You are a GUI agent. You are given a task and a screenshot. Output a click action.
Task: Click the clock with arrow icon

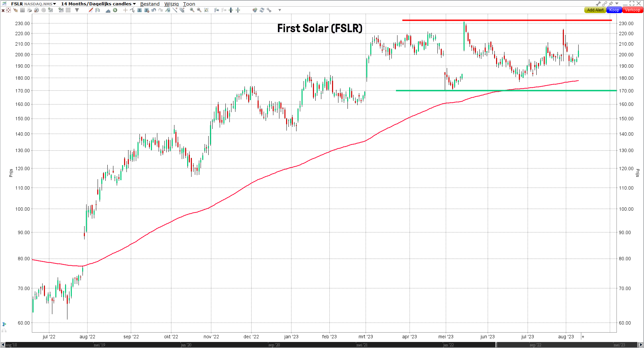pyautogui.click(x=37, y=10)
